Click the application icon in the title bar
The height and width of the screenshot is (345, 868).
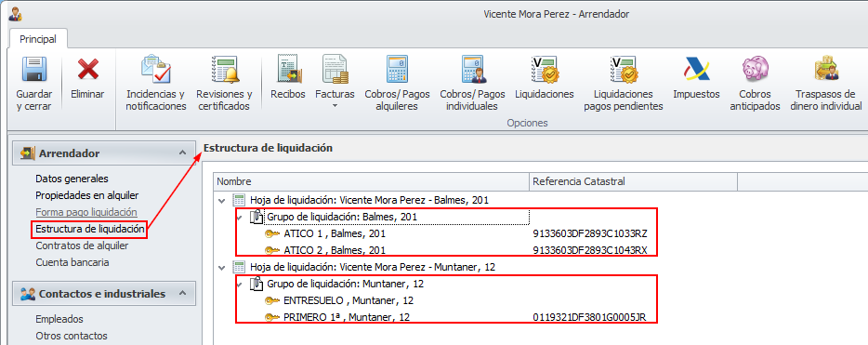pos(16,14)
